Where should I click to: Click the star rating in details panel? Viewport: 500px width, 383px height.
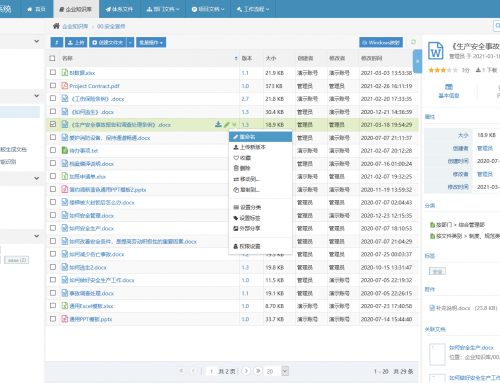(443, 70)
